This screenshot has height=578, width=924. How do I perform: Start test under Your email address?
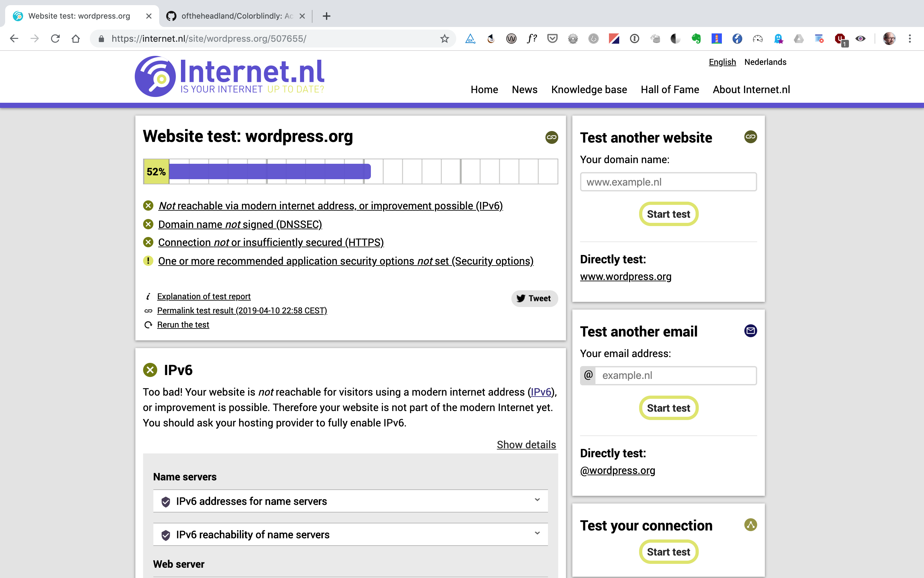click(x=668, y=408)
